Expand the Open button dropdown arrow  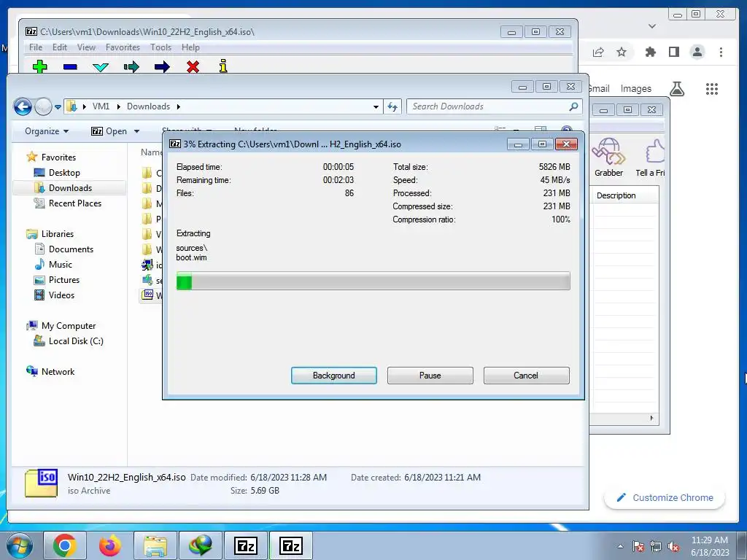click(x=136, y=131)
